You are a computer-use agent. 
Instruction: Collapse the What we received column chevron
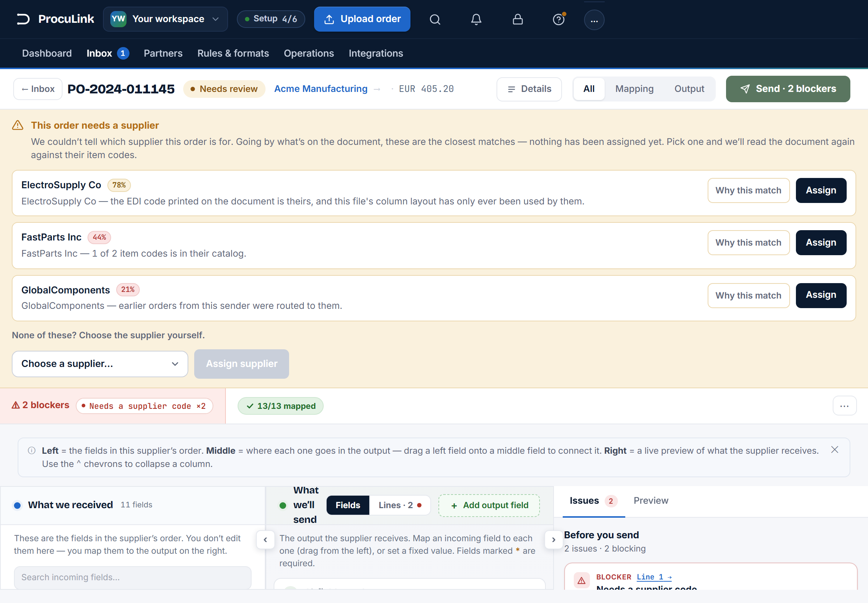265,540
